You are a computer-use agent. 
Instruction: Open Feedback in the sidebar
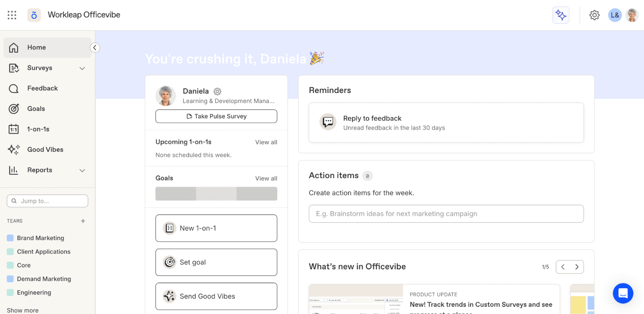pos(47,89)
